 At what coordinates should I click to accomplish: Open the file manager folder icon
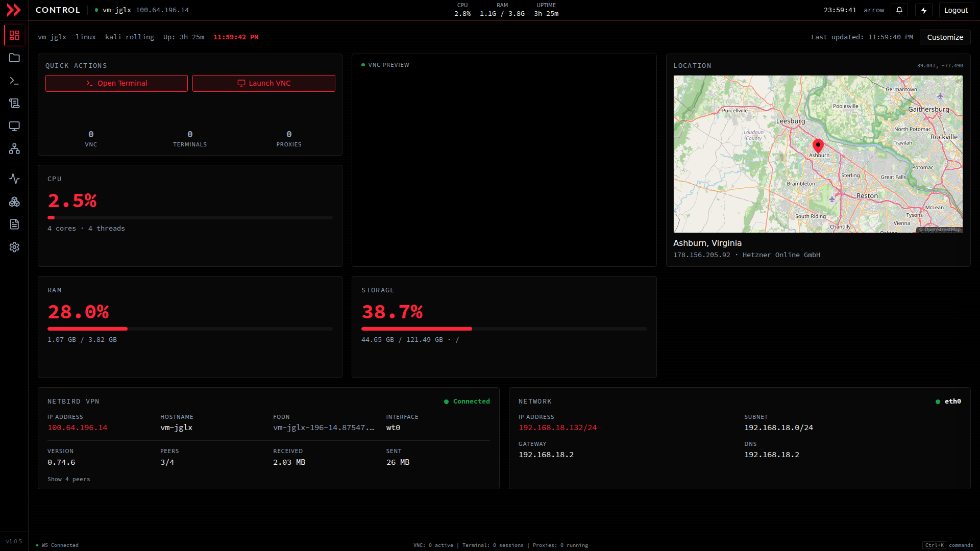coord(14,58)
